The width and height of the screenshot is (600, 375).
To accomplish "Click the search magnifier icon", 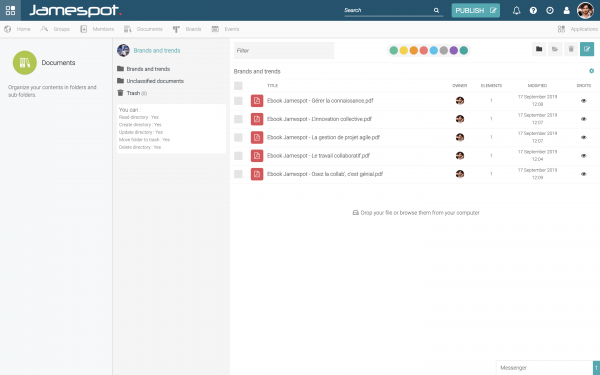I will [x=436, y=10].
